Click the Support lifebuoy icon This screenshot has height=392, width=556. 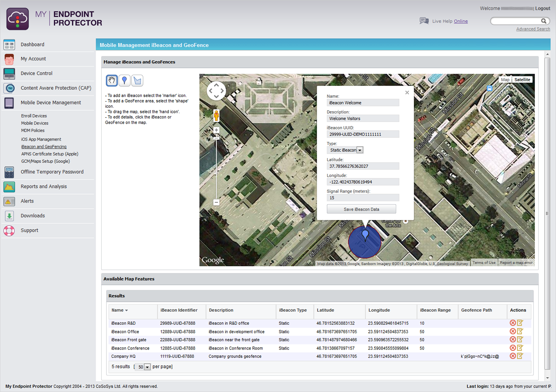click(9, 231)
